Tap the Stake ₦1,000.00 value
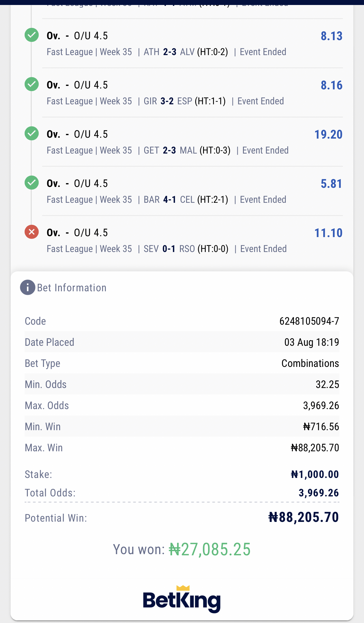This screenshot has width=364, height=623. pos(315,474)
